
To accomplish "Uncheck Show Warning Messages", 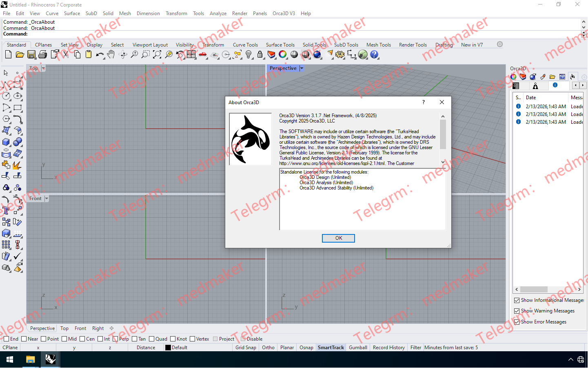I will [517, 311].
